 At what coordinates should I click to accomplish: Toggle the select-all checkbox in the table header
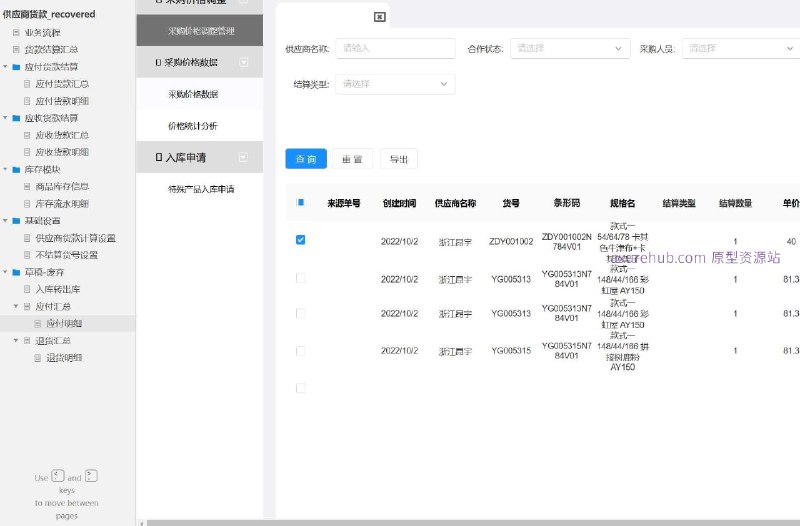click(301, 203)
